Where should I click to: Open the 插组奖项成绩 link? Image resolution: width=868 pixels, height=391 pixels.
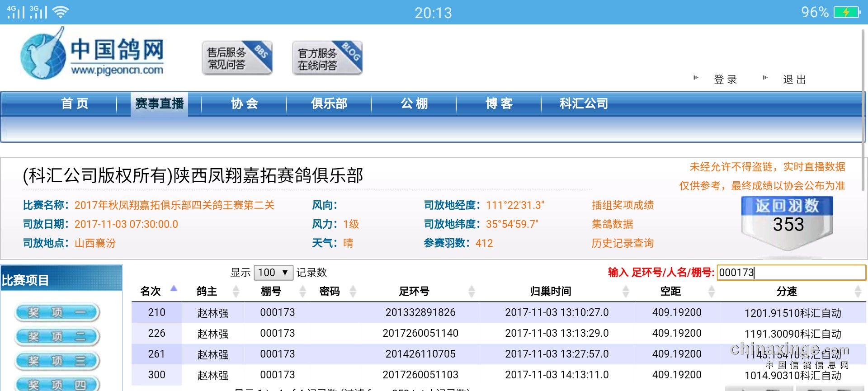coord(623,205)
